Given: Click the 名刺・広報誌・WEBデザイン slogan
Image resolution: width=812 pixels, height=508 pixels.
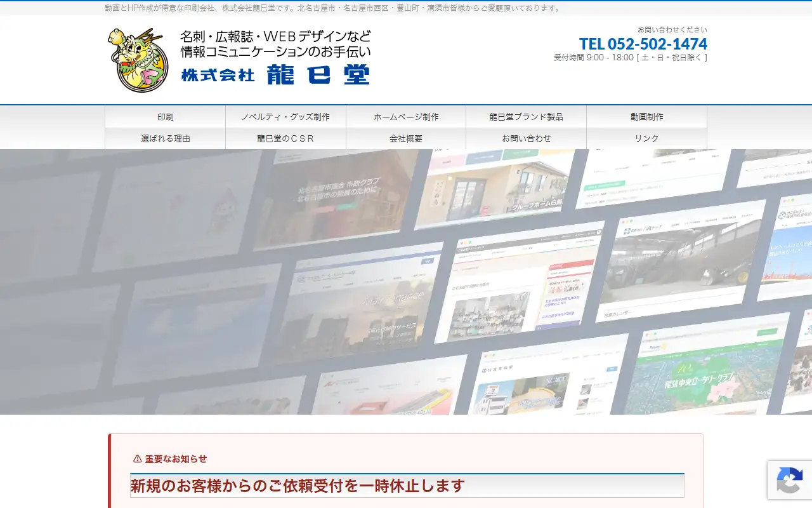Looking at the screenshot, I should click(x=275, y=44).
